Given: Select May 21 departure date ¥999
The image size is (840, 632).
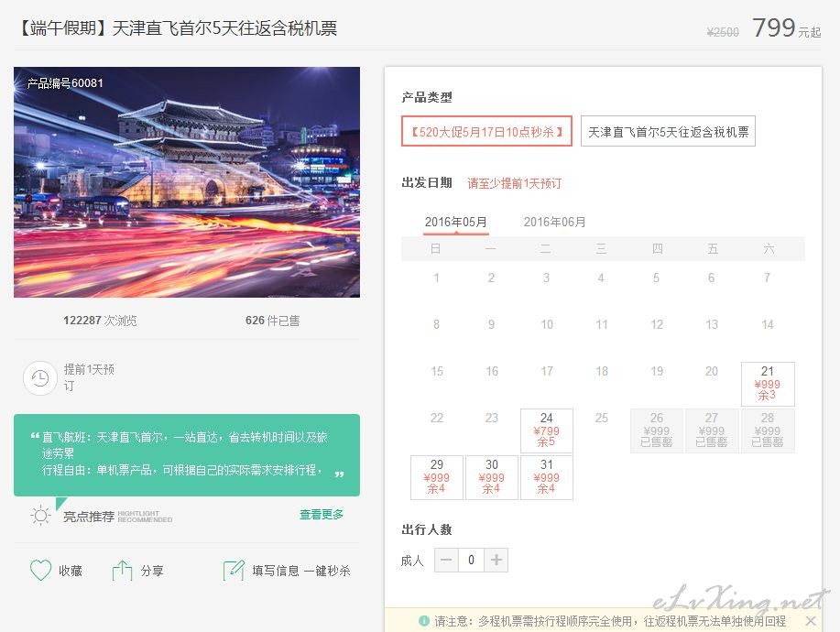Looking at the screenshot, I should 768,384.
